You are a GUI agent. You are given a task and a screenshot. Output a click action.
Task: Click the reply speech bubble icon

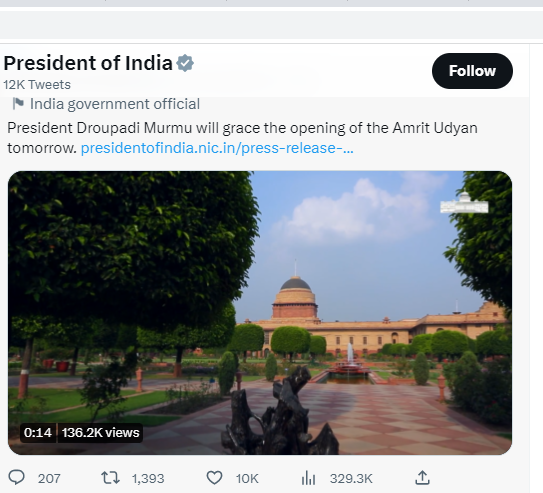pos(16,478)
